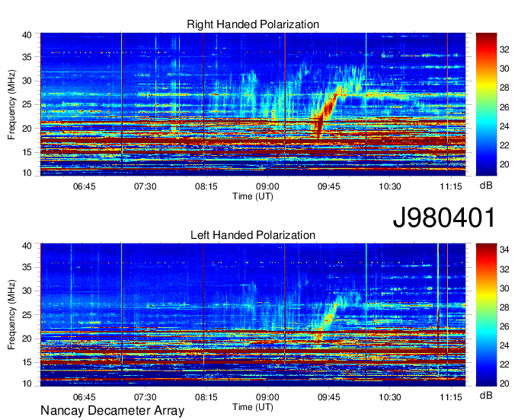
Task: Click the 10 MHz tick on Left Handed plot
Action: click(27, 383)
